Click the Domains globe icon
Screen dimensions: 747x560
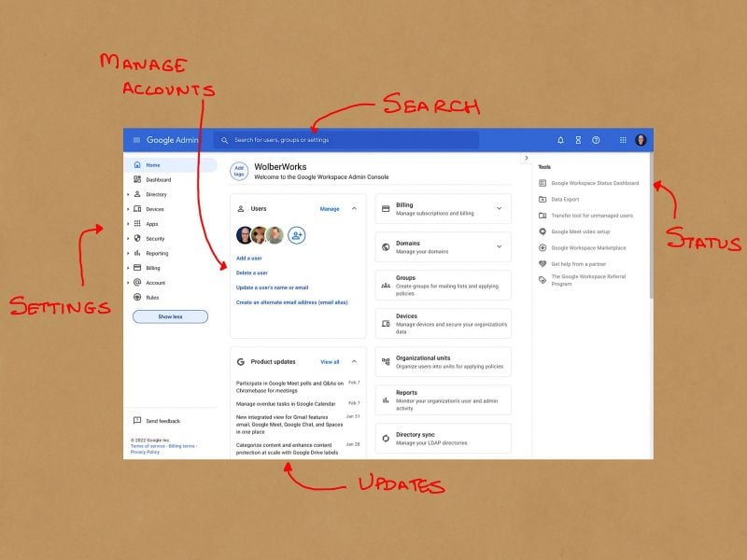coord(386,246)
